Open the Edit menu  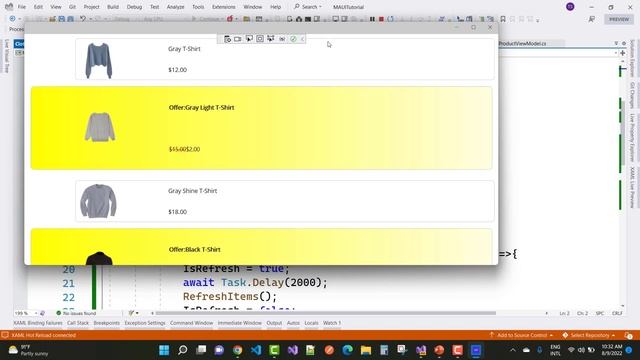tap(38, 7)
